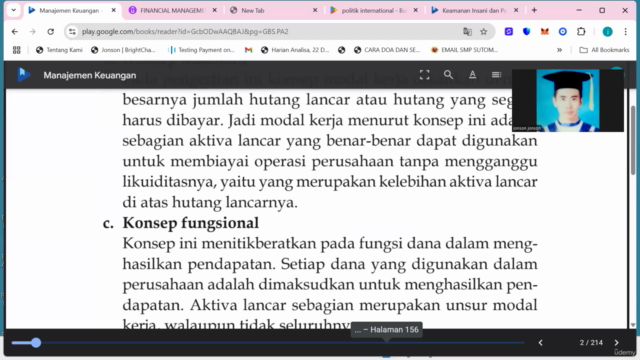This screenshot has height=360, width=640.
Task: Open Jonson BrightCha bookmark
Action: click(x=123, y=50)
